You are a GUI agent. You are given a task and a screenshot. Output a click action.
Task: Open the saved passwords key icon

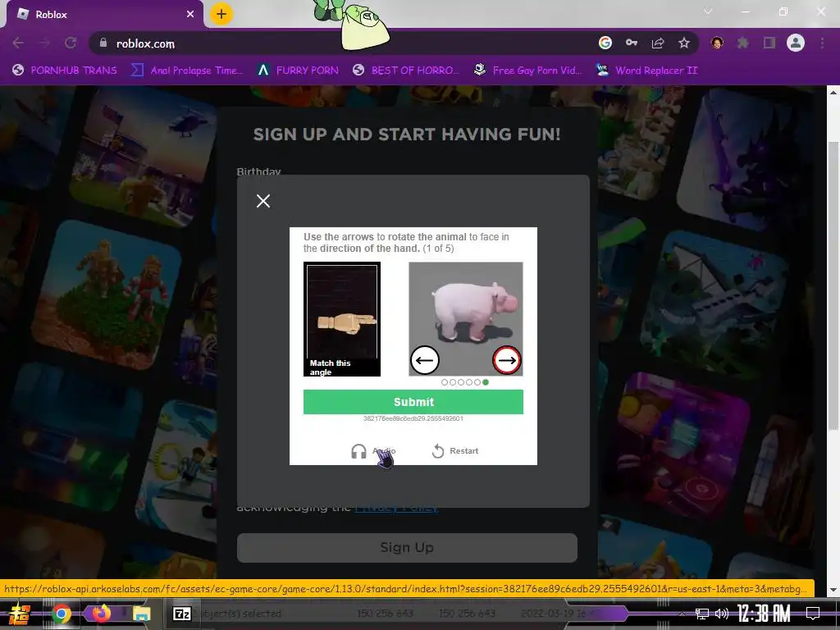(x=632, y=43)
